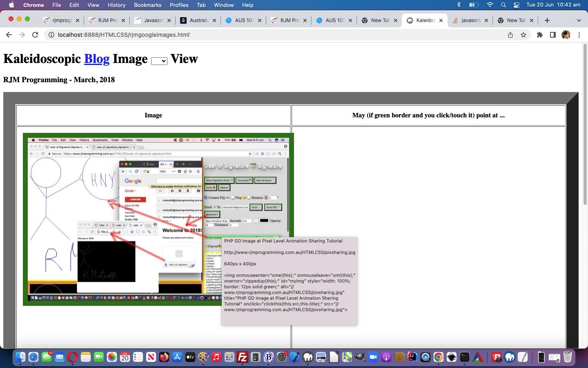588x368 pixels.
Task: Open Terminal from the dock
Action: [465, 357]
